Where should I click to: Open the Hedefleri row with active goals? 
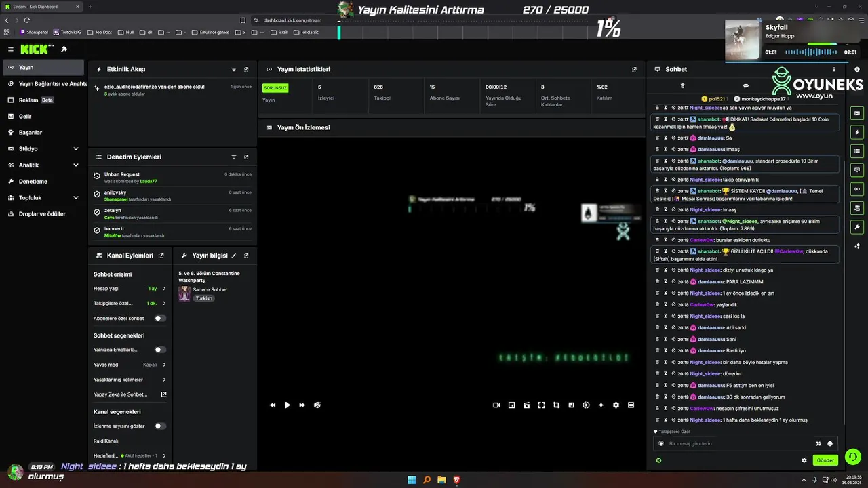(x=130, y=455)
